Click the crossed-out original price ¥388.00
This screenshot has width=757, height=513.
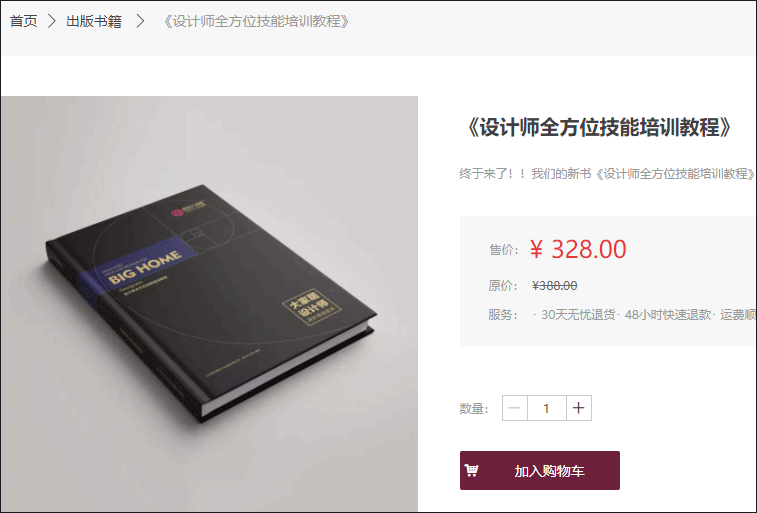click(x=555, y=286)
